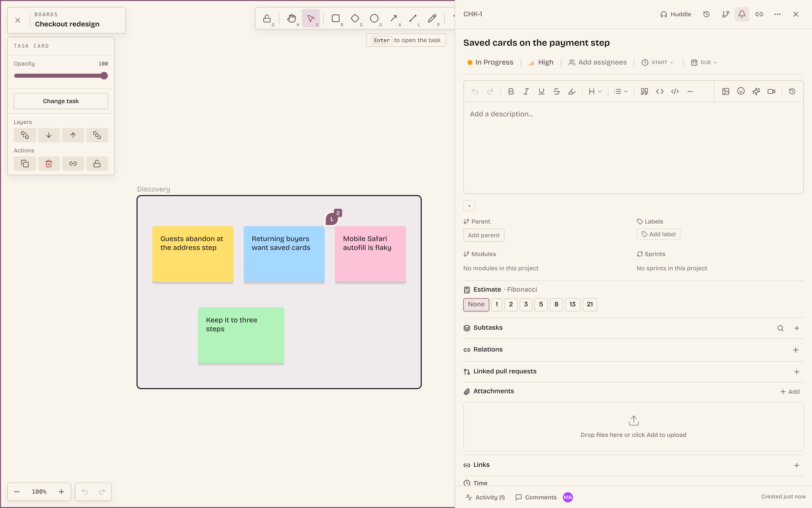812x508 pixels.
Task: Select estimate 5 points
Action: pos(541,304)
